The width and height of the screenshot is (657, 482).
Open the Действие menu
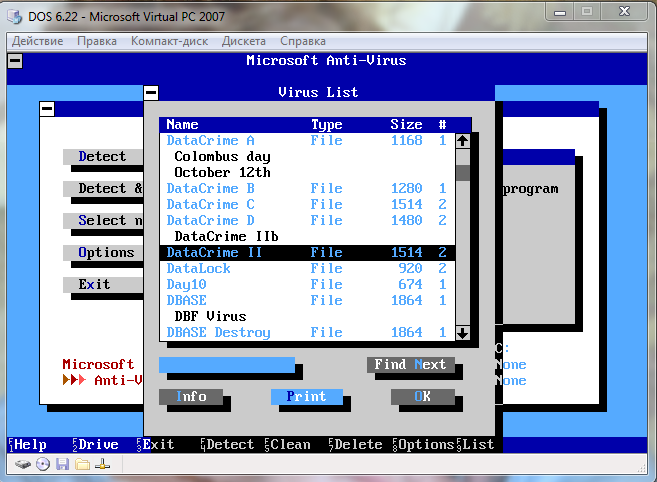37,41
